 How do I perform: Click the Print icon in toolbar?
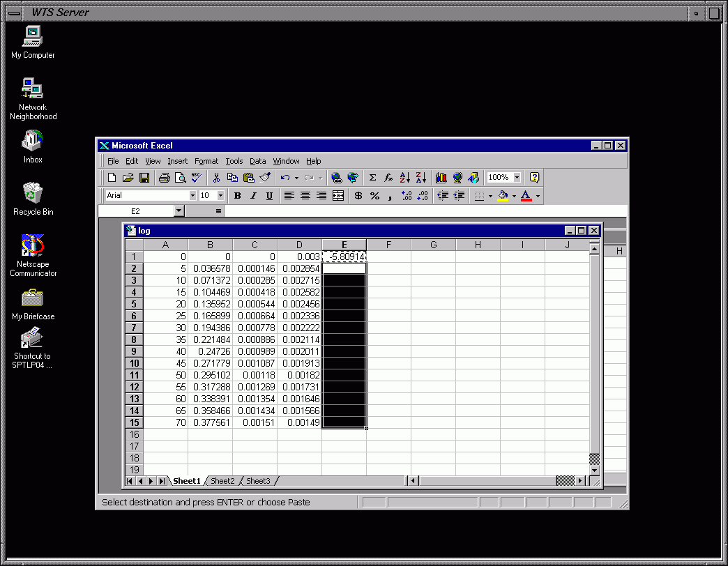click(x=164, y=178)
